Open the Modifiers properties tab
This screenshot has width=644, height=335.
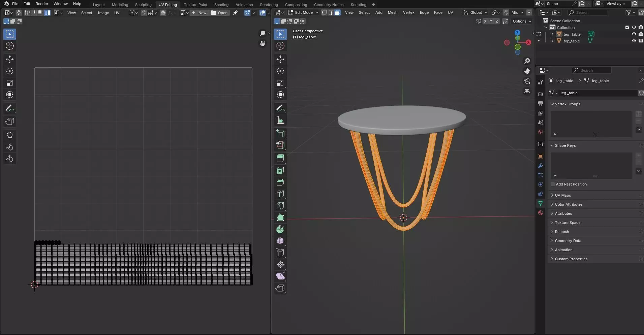click(x=541, y=166)
